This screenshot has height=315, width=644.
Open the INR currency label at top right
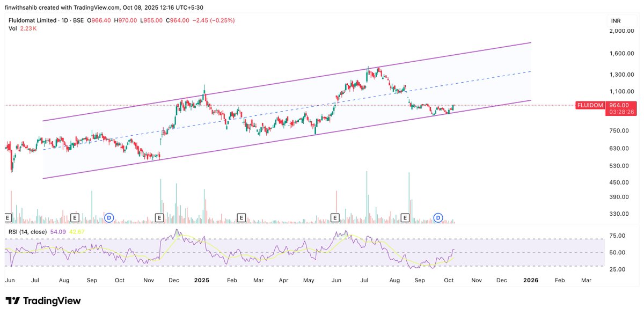coord(616,20)
